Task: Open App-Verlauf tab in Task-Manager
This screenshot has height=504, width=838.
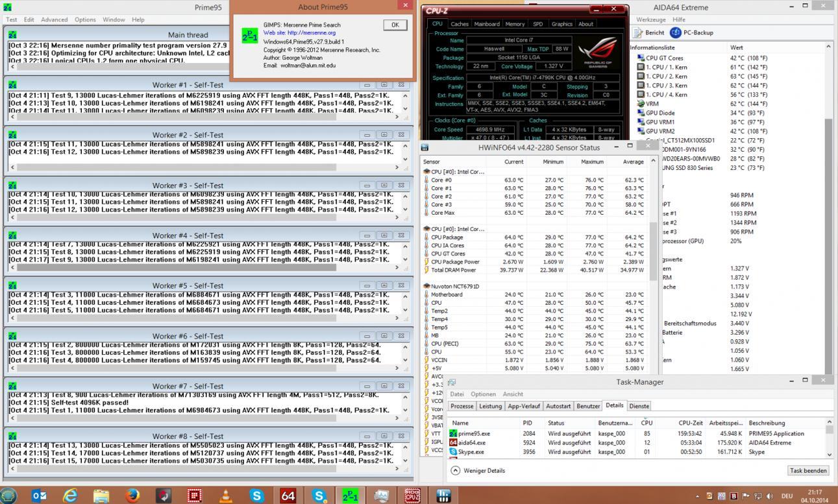Action: [524, 406]
